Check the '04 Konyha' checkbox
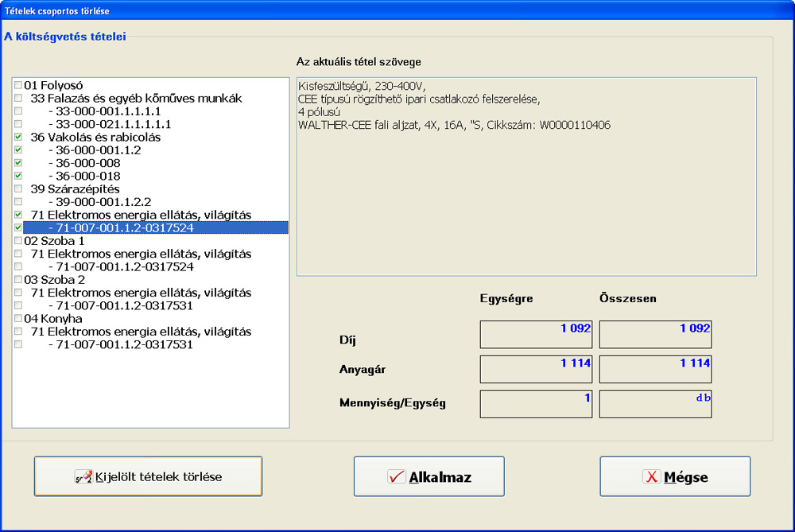The image size is (795, 532). click(x=18, y=319)
